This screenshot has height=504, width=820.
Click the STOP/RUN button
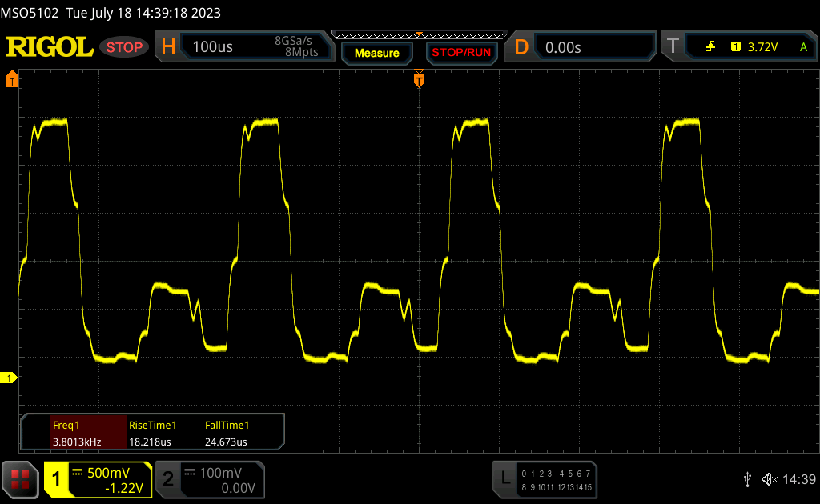click(461, 53)
